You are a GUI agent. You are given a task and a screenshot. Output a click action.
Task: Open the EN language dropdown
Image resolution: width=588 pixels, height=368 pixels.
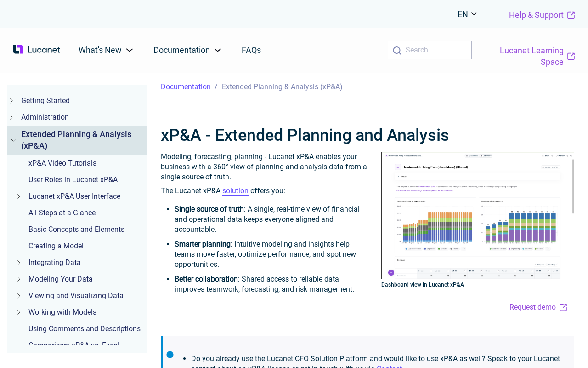467,14
